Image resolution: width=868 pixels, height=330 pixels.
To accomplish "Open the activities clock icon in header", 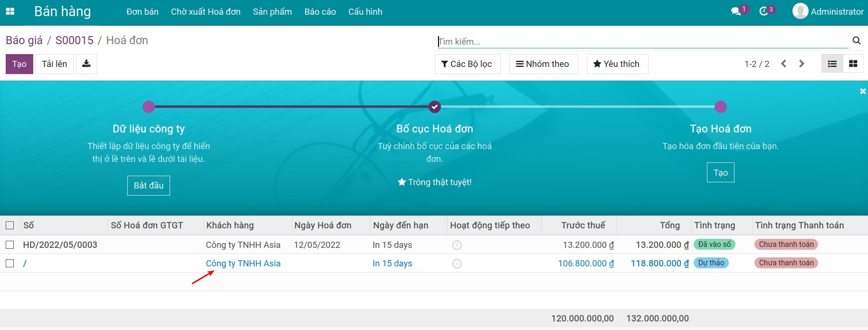I will (763, 11).
